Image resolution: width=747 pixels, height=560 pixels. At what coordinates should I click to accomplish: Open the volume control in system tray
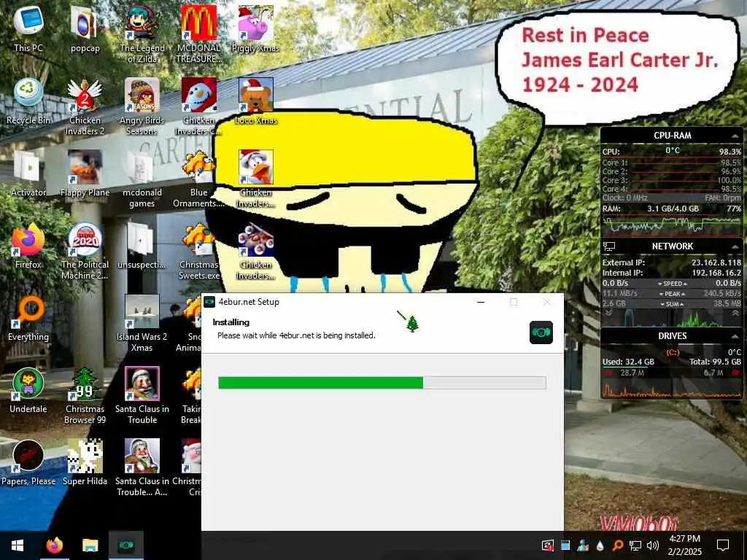[x=653, y=545]
